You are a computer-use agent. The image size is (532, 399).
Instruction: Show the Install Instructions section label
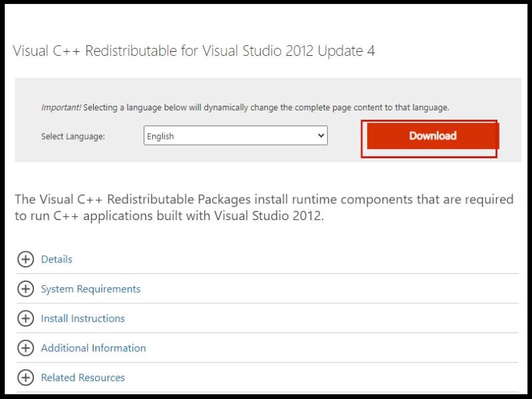tap(82, 319)
